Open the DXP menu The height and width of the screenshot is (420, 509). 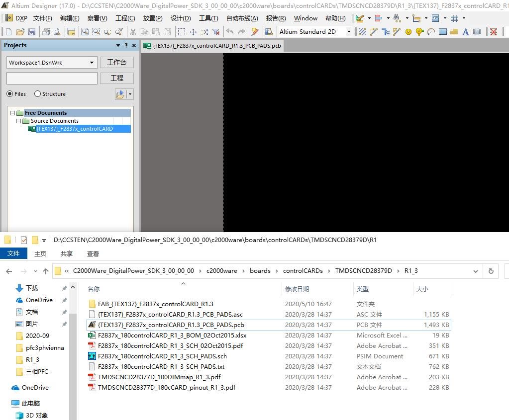click(x=17, y=18)
